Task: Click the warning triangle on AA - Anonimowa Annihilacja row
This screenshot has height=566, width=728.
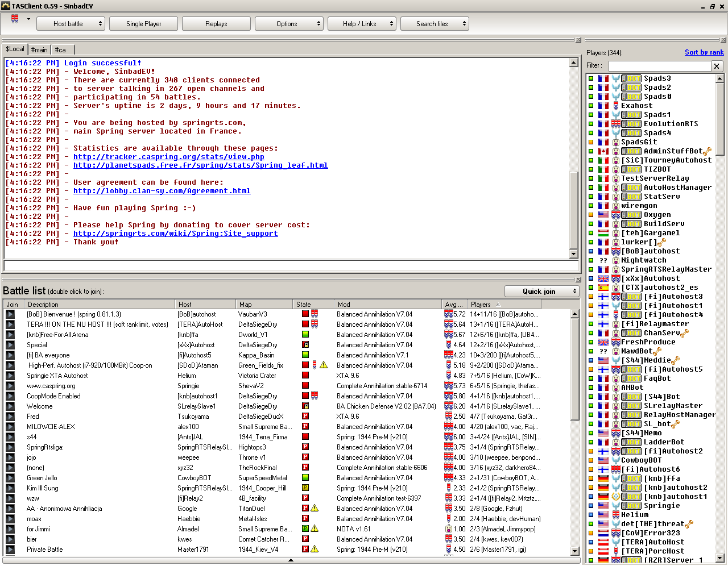Action: click(315, 508)
